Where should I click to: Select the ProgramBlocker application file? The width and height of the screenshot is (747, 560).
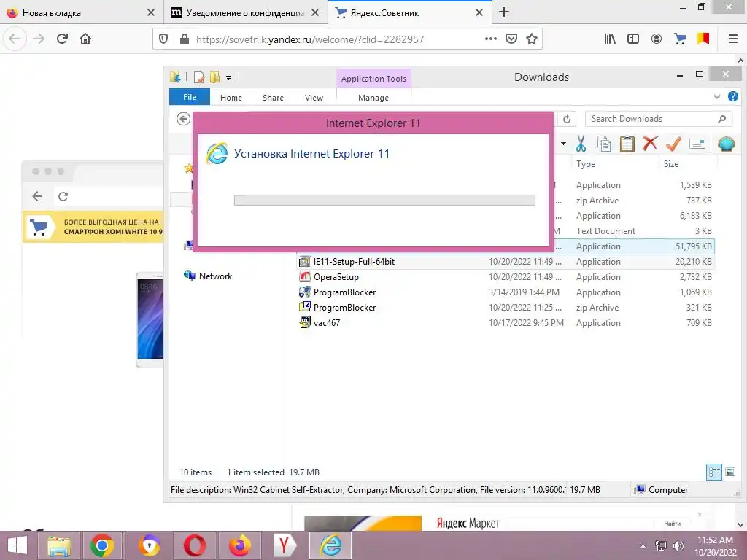click(x=506, y=292)
